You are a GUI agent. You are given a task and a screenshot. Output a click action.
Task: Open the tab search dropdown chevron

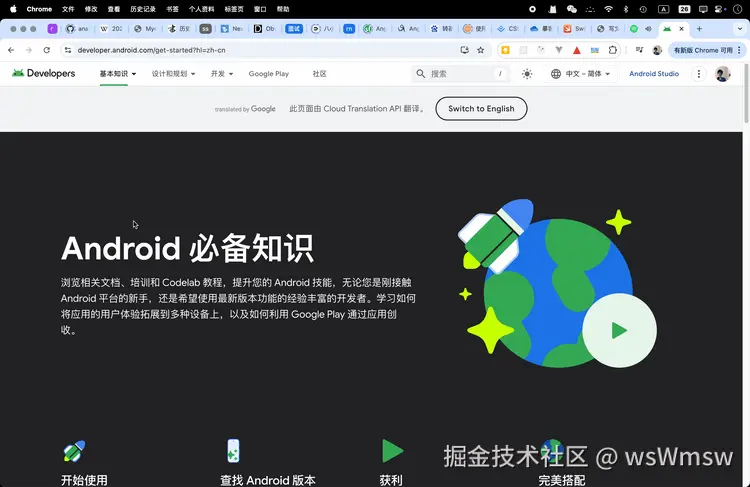tap(739, 29)
